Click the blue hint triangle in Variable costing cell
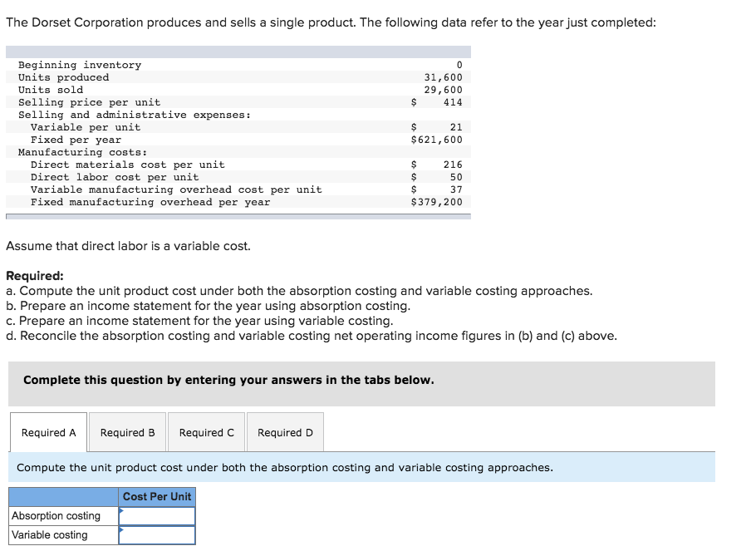The width and height of the screenshot is (756, 551). tap(121, 528)
